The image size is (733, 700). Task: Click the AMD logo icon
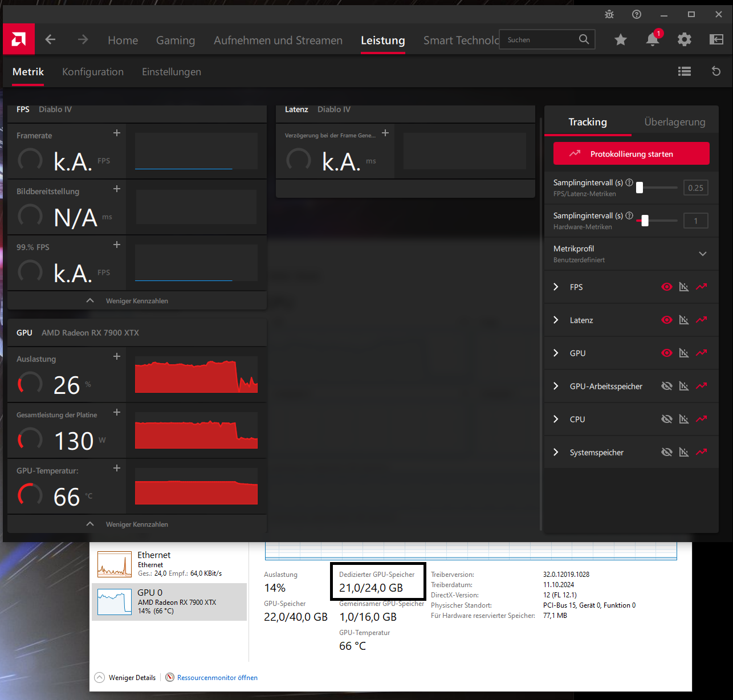(x=19, y=39)
